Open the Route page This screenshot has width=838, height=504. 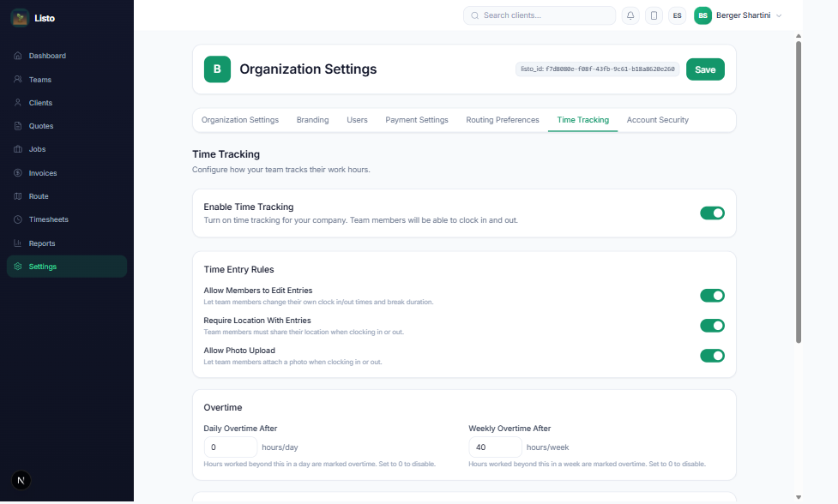pos(67,196)
